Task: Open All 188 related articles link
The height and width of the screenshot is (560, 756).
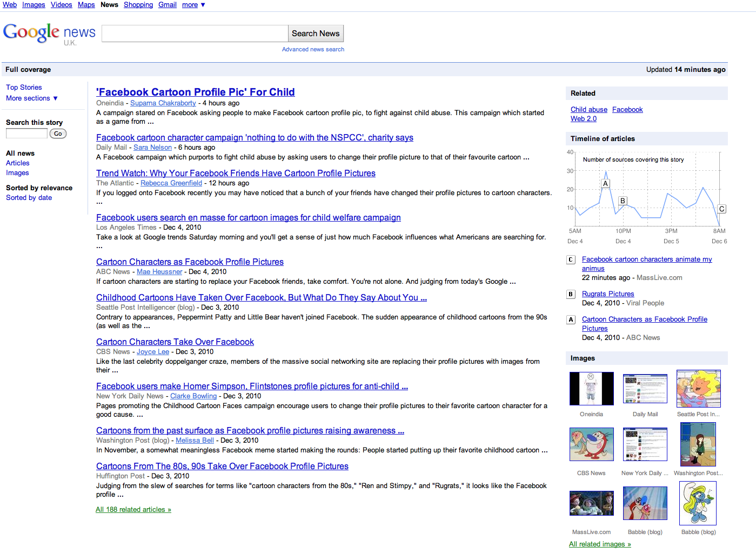Action: tap(133, 510)
